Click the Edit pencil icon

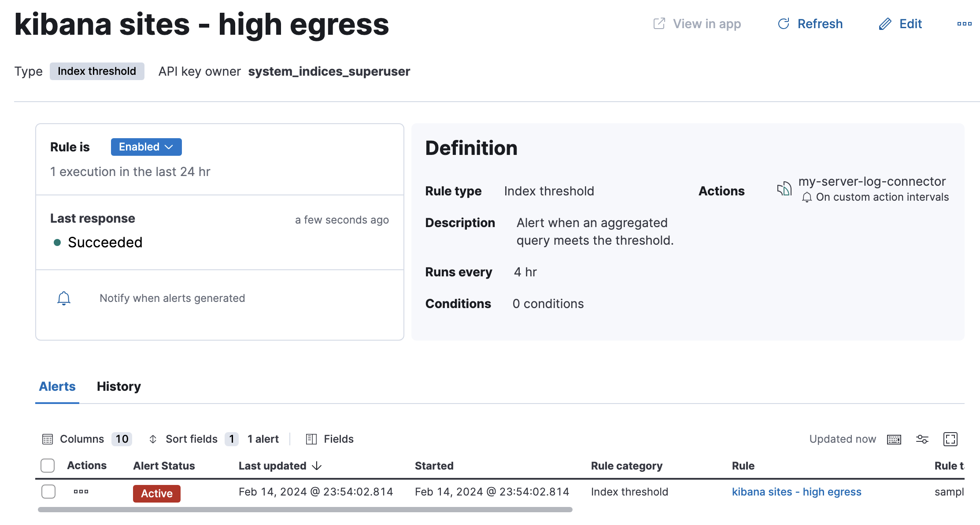(x=885, y=24)
